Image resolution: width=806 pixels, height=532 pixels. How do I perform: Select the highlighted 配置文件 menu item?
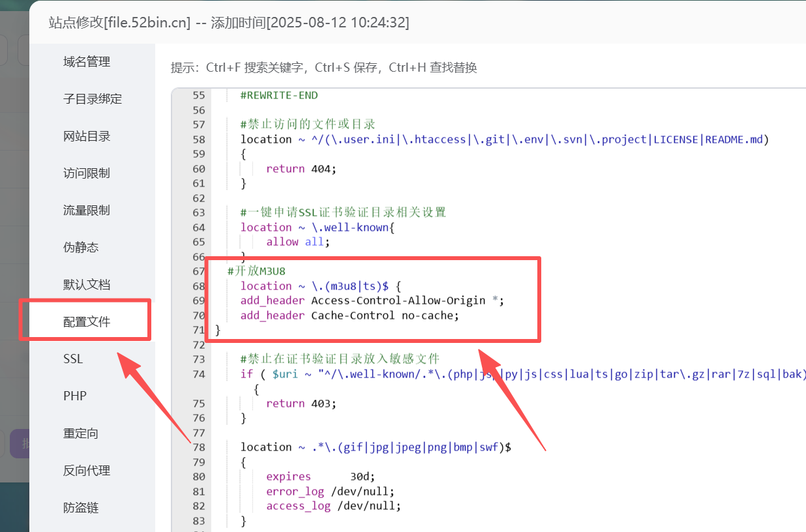87,322
